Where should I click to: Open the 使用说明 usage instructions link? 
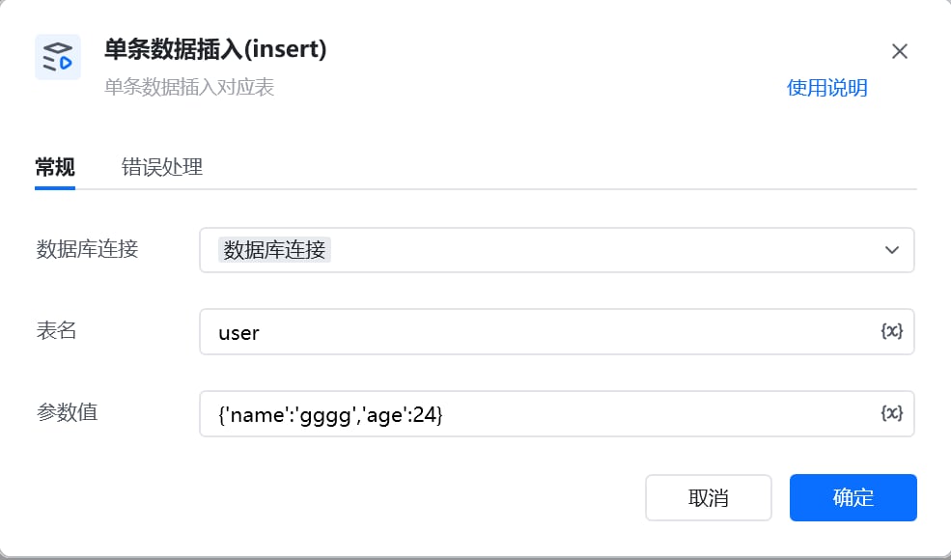pyautogui.click(x=826, y=88)
